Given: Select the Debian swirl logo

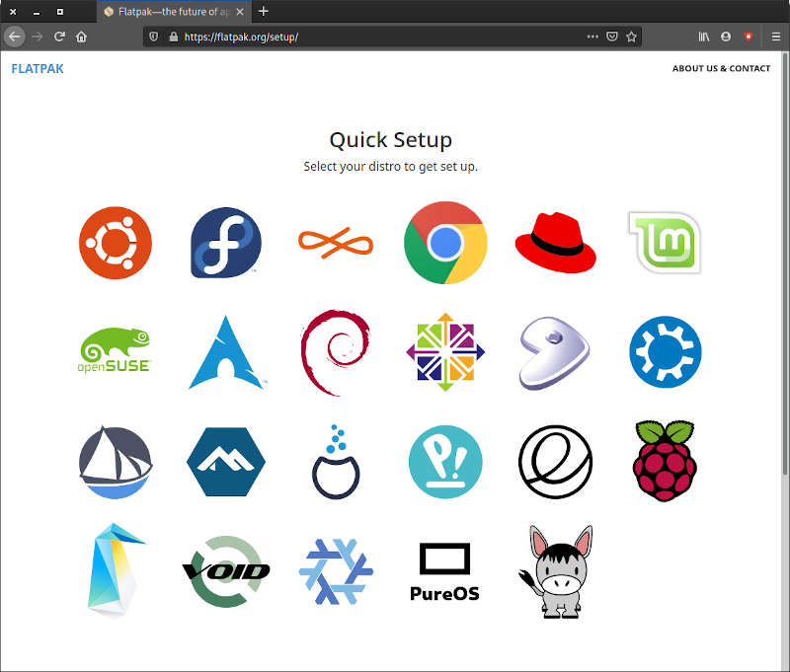Looking at the screenshot, I should coord(335,351).
